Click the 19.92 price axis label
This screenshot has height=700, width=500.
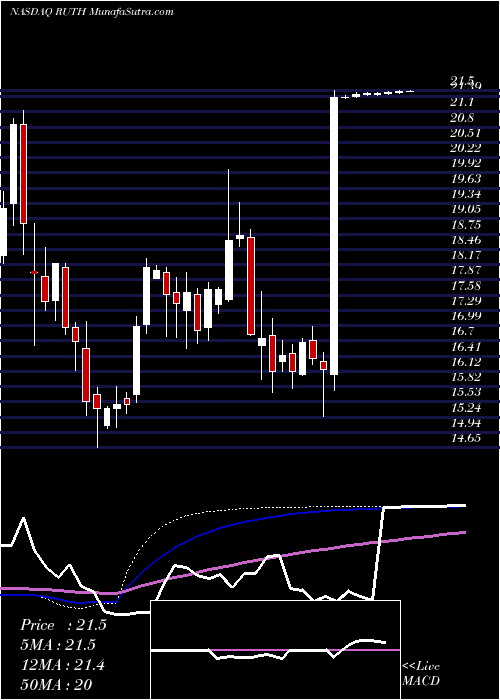pyautogui.click(x=466, y=163)
